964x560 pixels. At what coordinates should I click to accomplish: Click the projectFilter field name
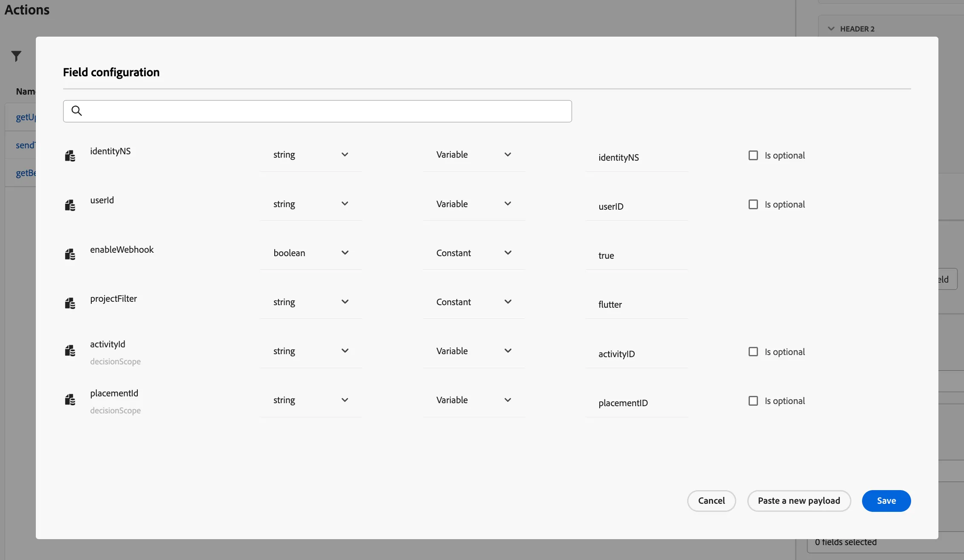[113, 299]
